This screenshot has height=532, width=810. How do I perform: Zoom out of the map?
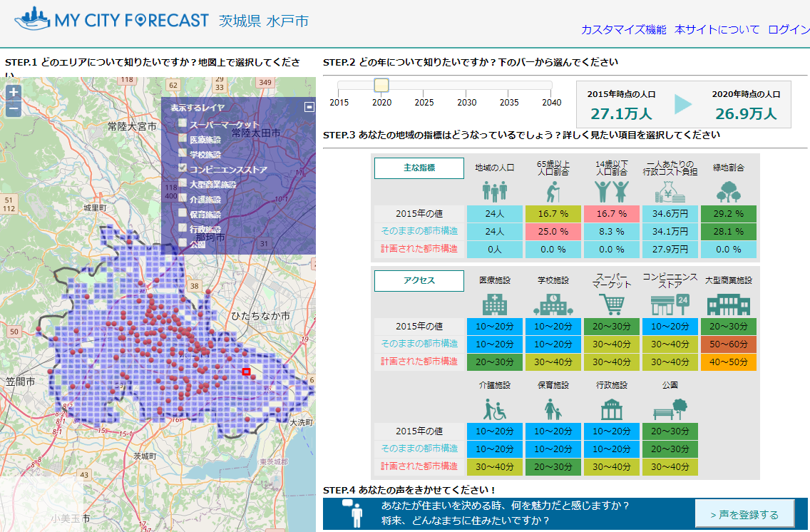coord(14,109)
